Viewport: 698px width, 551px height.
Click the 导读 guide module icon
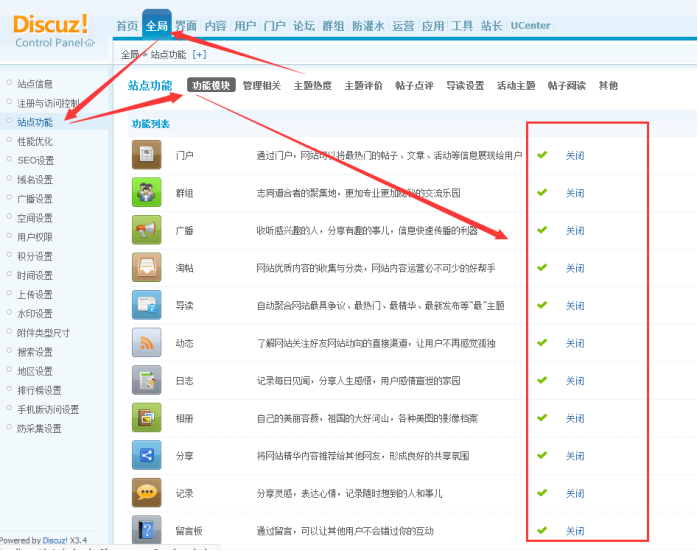(146, 305)
